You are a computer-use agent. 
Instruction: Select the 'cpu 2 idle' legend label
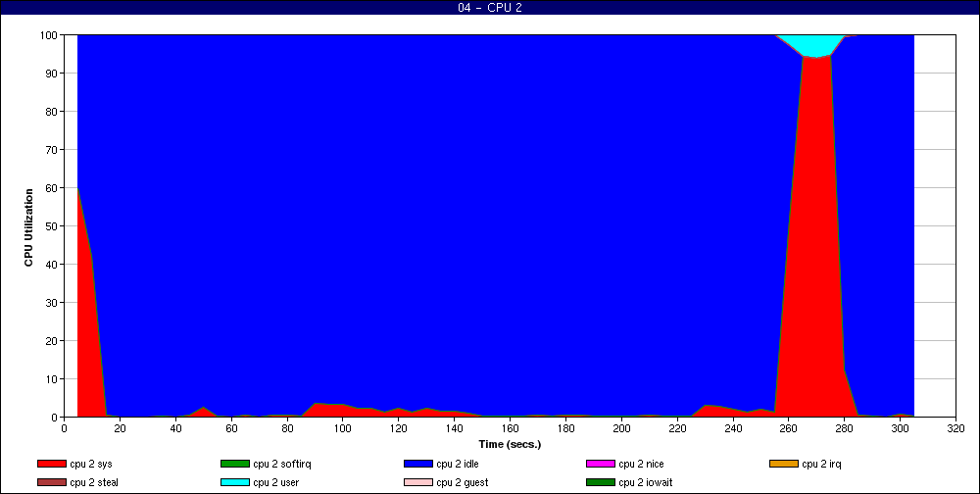(x=458, y=464)
